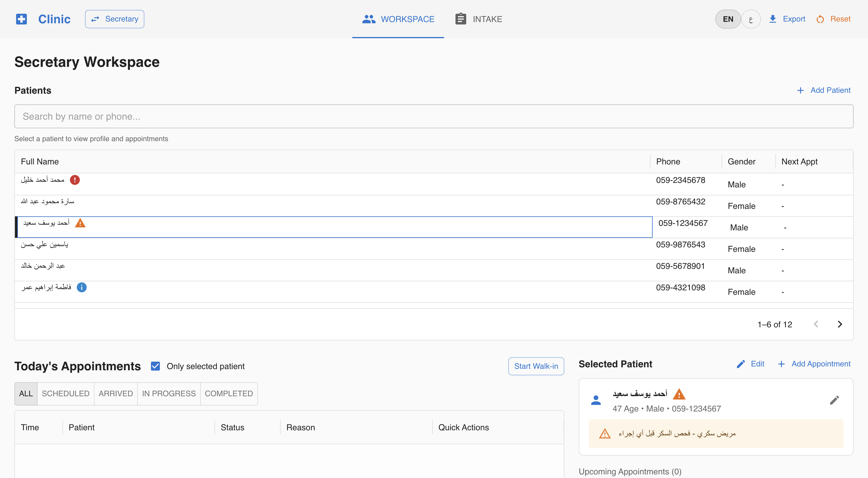Image resolution: width=868 pixels, height=478 pixels.
Task: Filter appointments by the ARRIVED tab
Action: click(x=115, y=394)
